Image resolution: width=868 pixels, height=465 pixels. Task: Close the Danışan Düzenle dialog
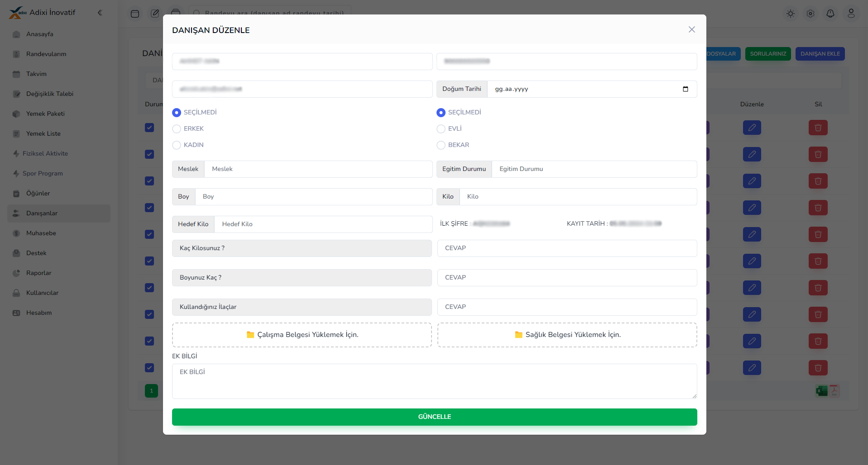tap(691, 29)
